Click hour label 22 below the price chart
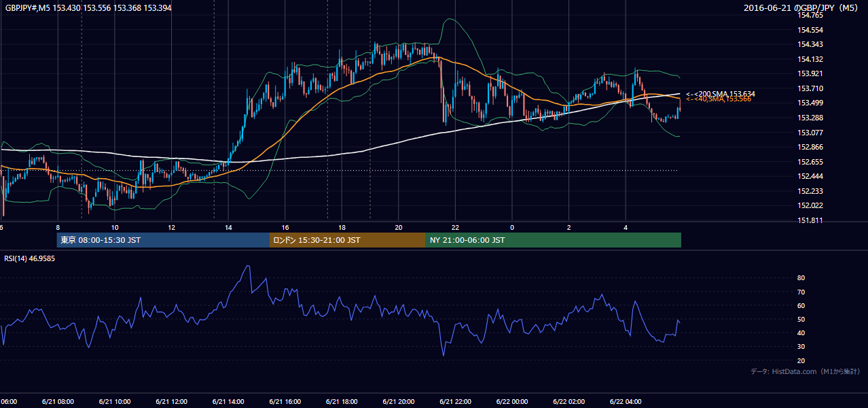This screenshot has width=868, height=408. (x=455, y=227)
